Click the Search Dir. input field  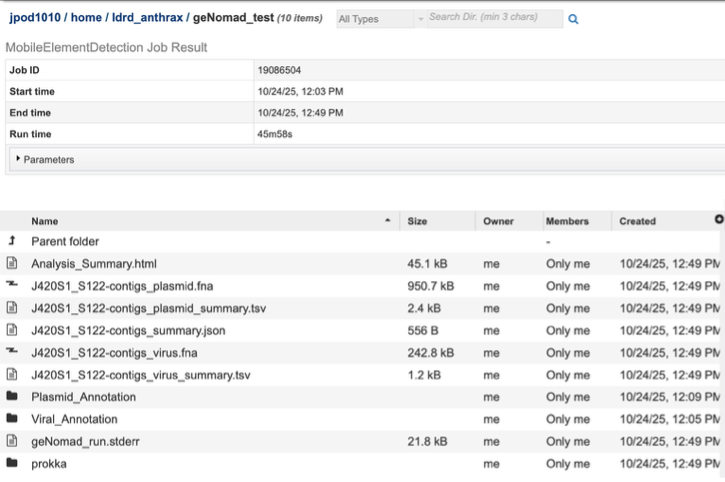point(495,19)
